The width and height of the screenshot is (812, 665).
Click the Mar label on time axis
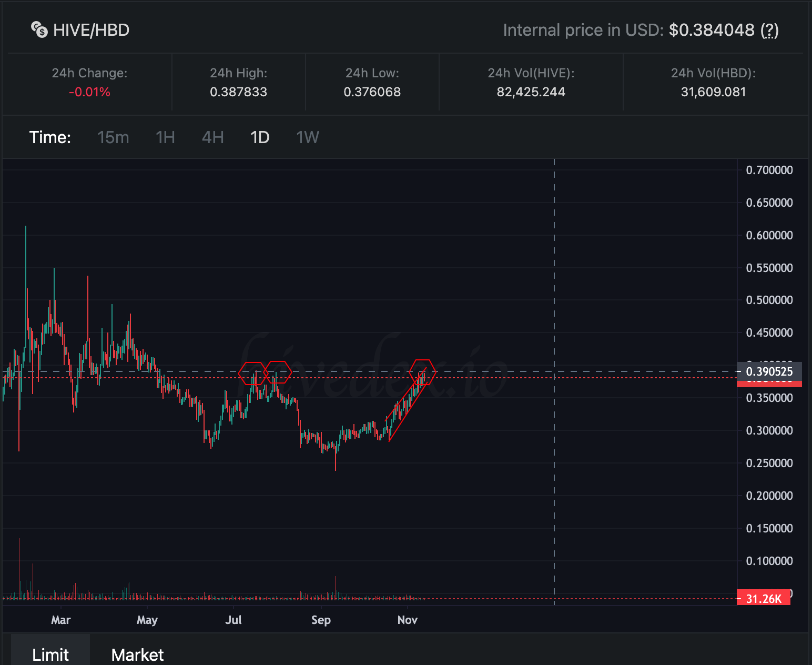pyautogui.click(x=61, y=620)
